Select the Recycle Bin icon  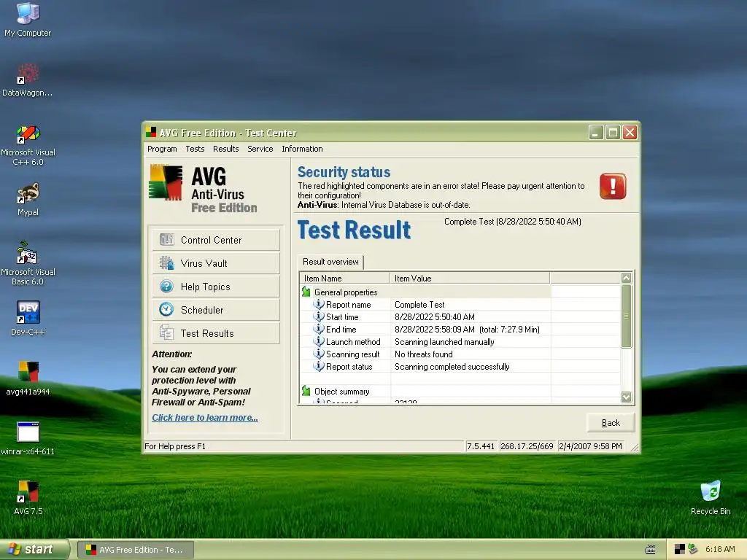pyautogui.click(x=711, y=497)
